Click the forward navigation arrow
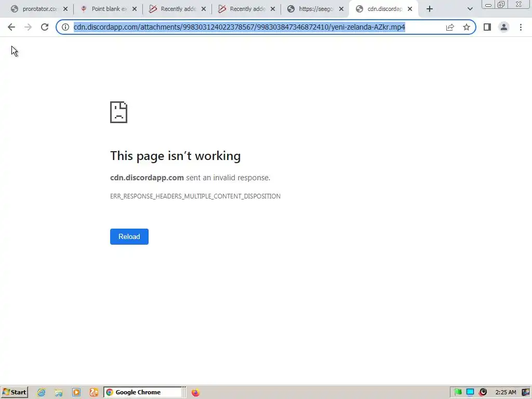 click(x=28, y=27)
